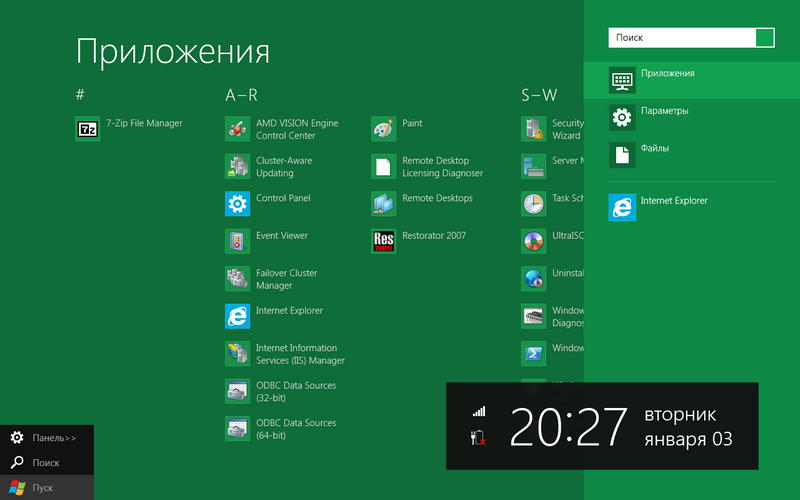Image resolution: width=800 pixels, height=500 pixels.
Task: Open Windows Memory Diagnostic chip icon
Action: 533,316
